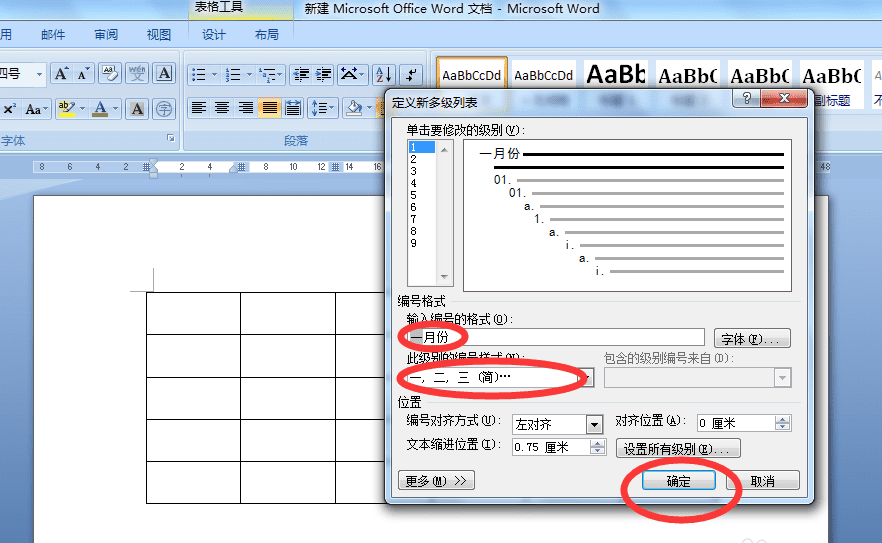The height and width of the screenshot is (543, 882).
Task: Align text left
Action: pyautogui.click(x=199, y=107)
